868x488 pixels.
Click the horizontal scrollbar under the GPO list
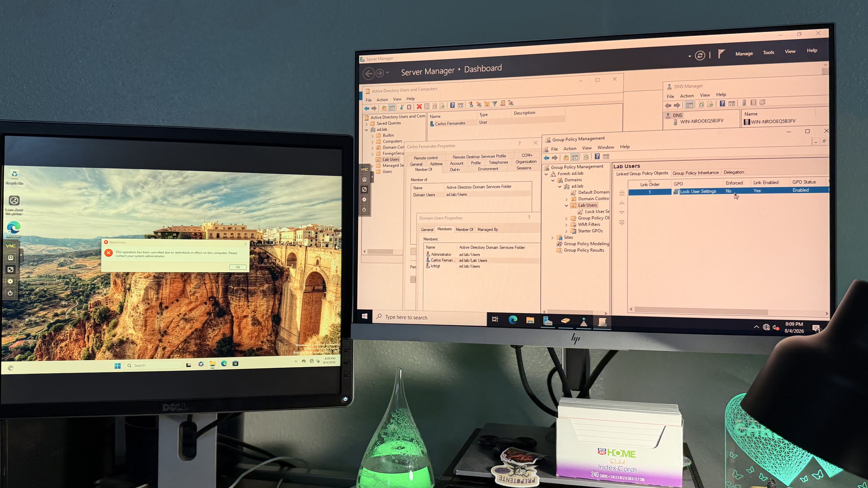click(x=701, y=311)
